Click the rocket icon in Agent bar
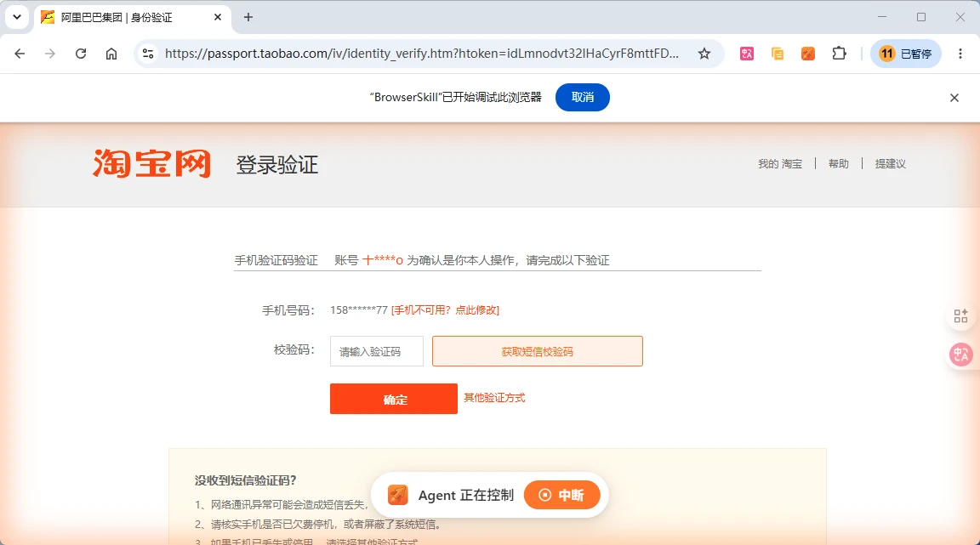The width and height of the screenshot is (980, 545). click(x=397, y=495)
